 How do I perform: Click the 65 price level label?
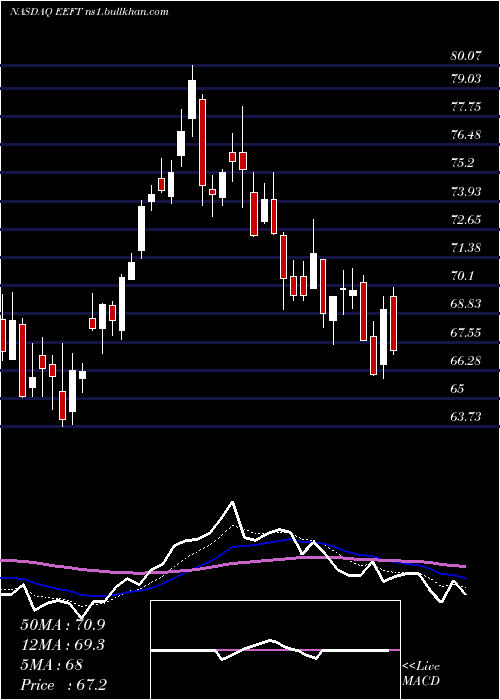click(458, 389)
